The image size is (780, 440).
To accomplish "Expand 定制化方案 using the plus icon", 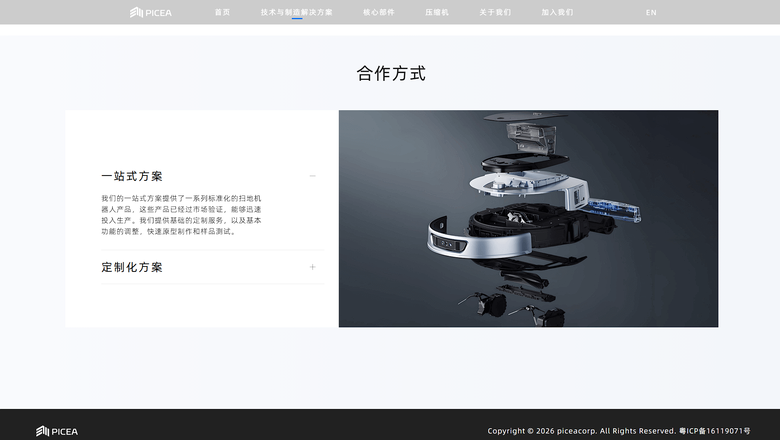I will [312, 267].
